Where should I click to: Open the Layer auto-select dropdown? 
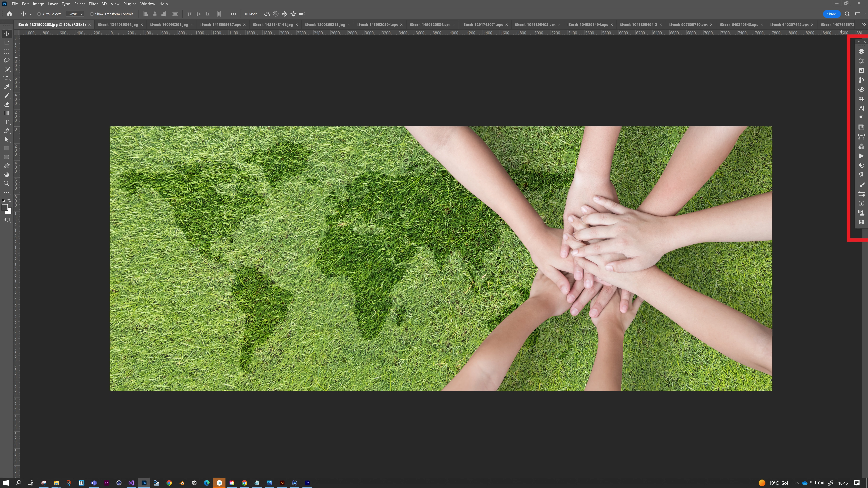pos(75,14)
